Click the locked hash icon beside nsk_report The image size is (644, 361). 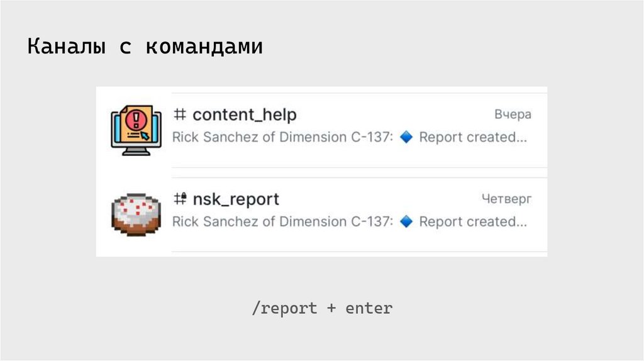pyautogui.click(x=180, y=199)
